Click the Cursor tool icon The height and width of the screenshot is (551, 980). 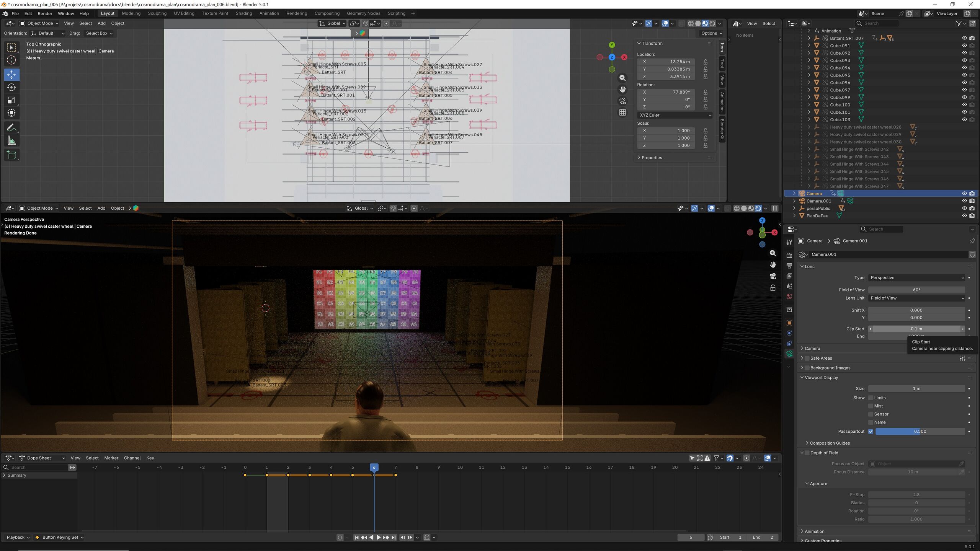(x=11, y=60)
